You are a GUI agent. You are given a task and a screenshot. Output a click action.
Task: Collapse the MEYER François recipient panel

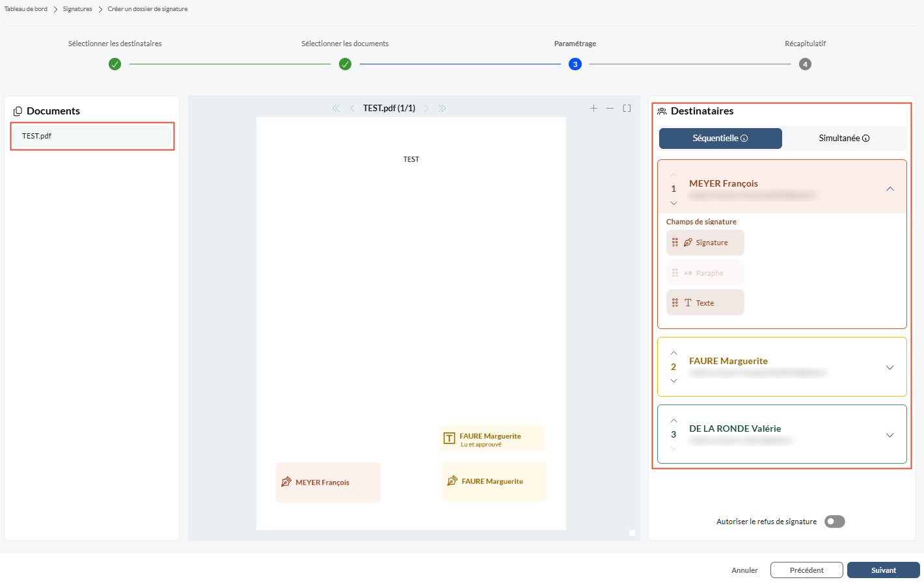click(890, 189)
